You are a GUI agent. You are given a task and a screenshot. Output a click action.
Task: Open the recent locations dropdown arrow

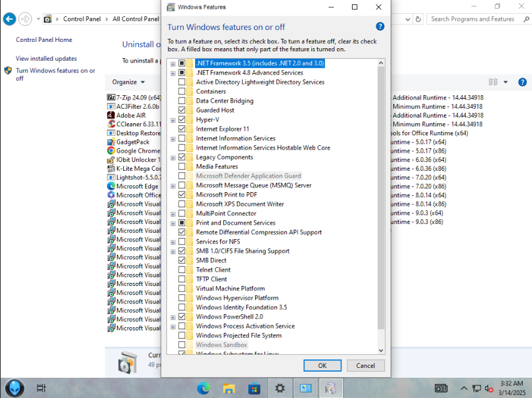pos(38,19)
